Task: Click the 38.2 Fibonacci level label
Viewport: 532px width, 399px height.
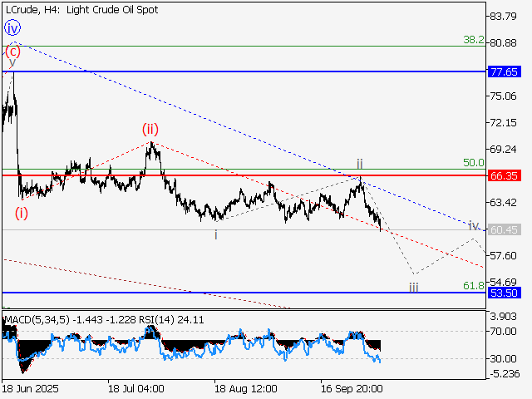Action: click(x=474, y=39)
